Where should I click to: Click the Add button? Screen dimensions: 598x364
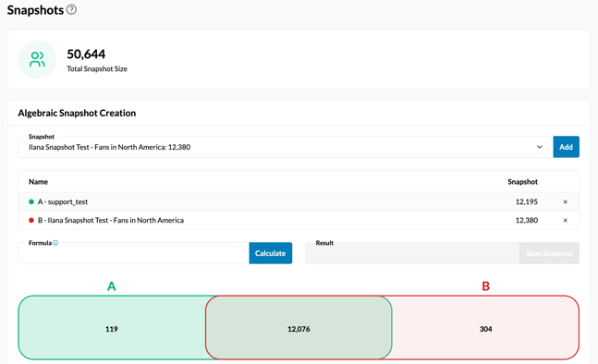click(566, 147)
